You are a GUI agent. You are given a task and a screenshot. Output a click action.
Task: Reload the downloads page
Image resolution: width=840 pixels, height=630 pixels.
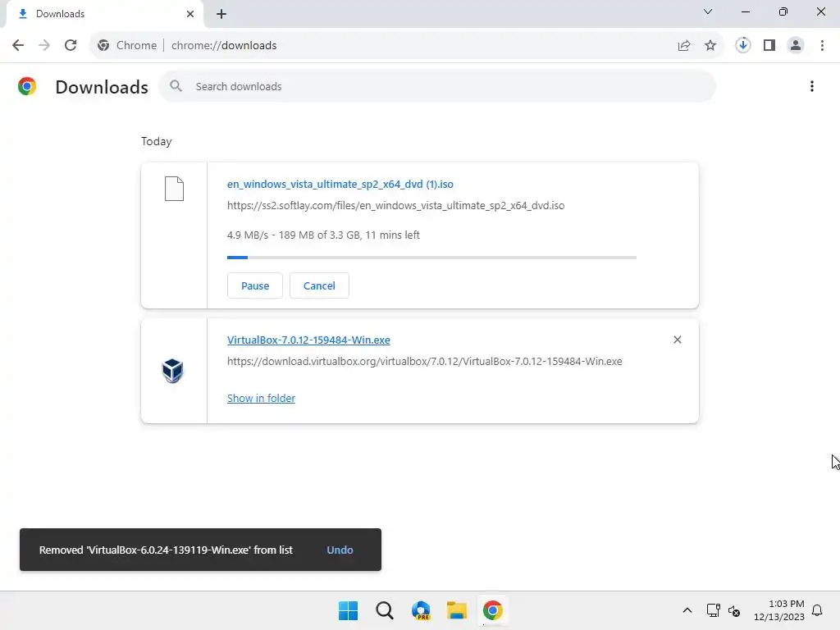click(71, 45)
